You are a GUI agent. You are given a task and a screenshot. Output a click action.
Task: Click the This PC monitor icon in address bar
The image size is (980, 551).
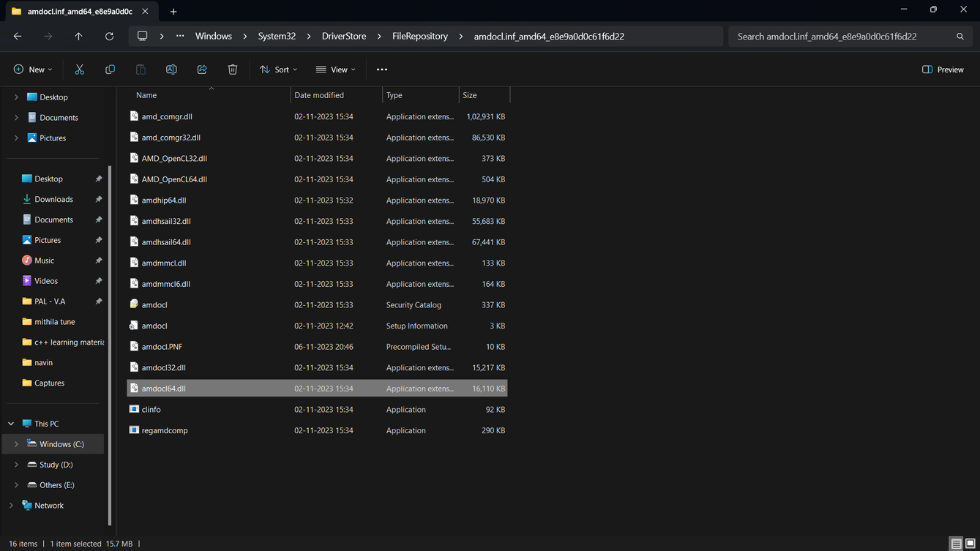143,36
